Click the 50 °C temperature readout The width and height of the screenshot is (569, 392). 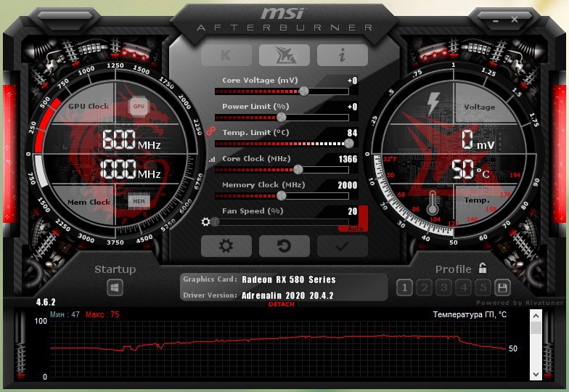(470, 170)
